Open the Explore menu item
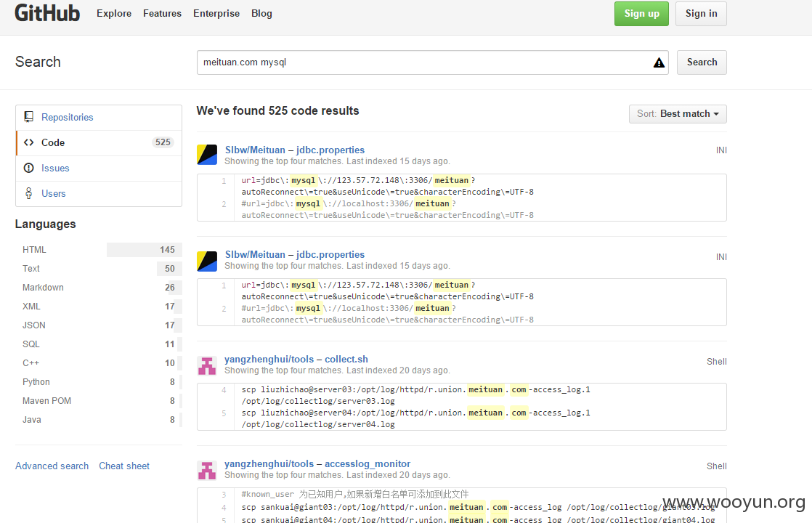The height and width of the screenshot is (523, 812). click(114, 14)
